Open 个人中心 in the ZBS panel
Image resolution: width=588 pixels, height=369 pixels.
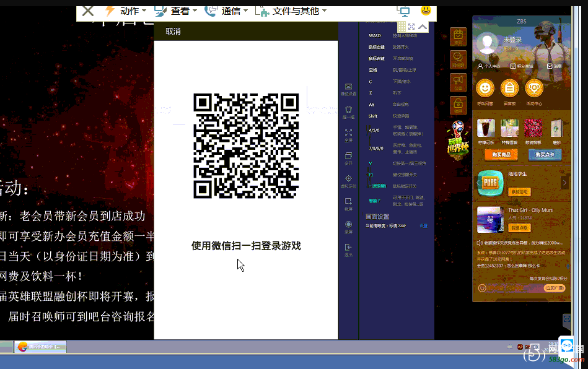coord(489,66)
